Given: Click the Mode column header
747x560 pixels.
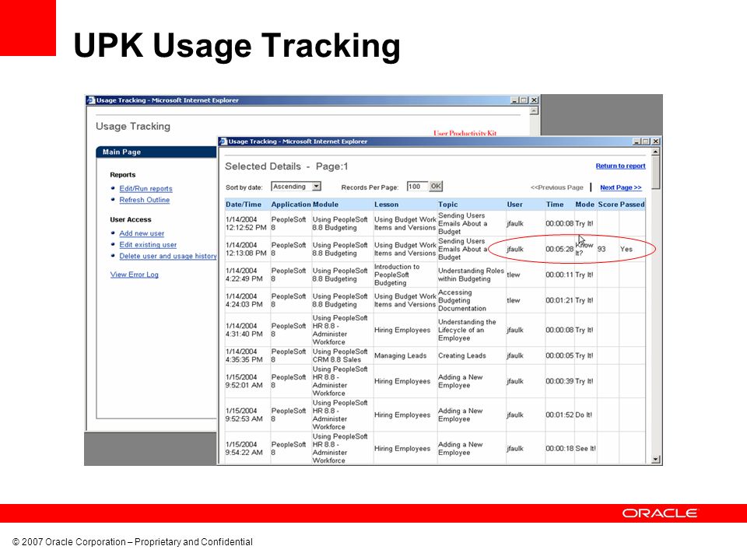Looking at the screenshot, I should [584, 205].
